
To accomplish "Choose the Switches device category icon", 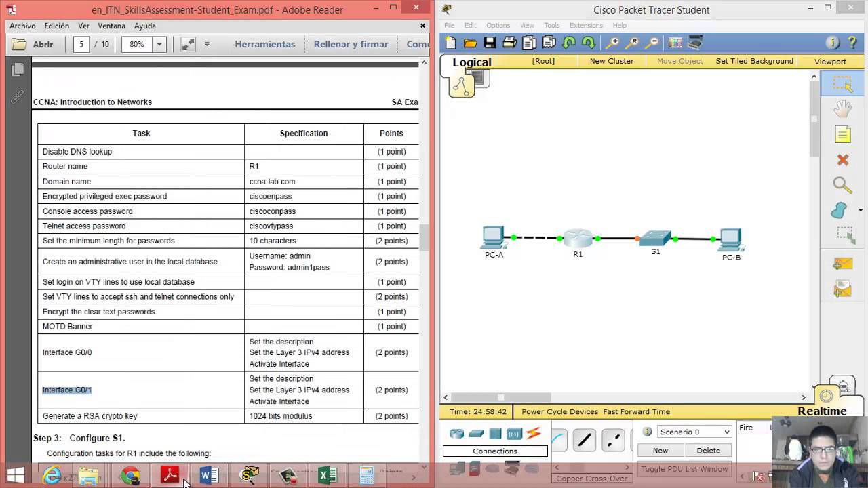I will tap(476, 434).
